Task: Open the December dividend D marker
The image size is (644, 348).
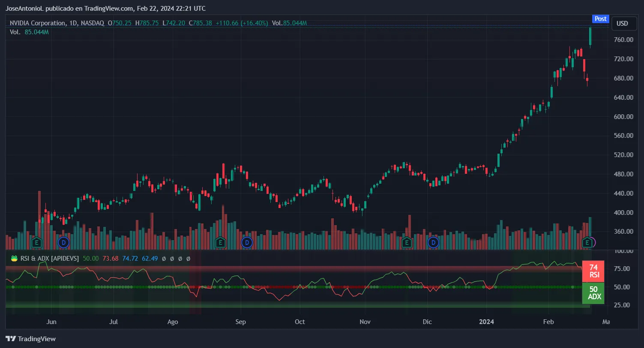Action: [433, 243]
